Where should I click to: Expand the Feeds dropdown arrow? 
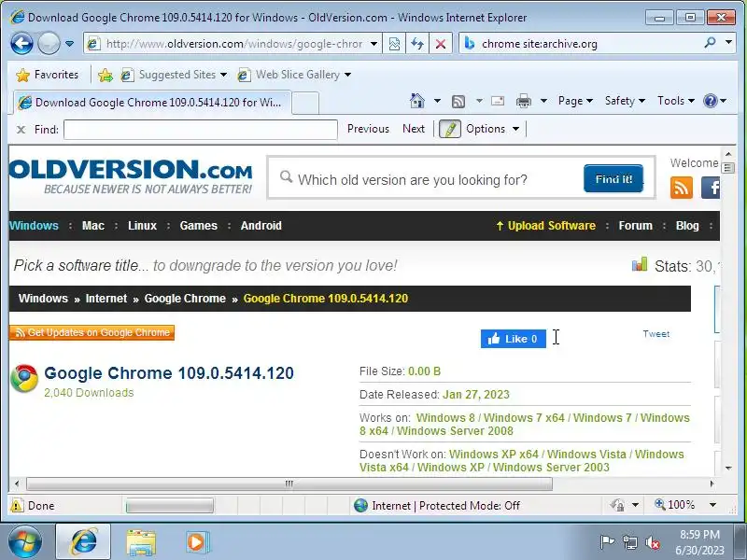coord(479,101)
